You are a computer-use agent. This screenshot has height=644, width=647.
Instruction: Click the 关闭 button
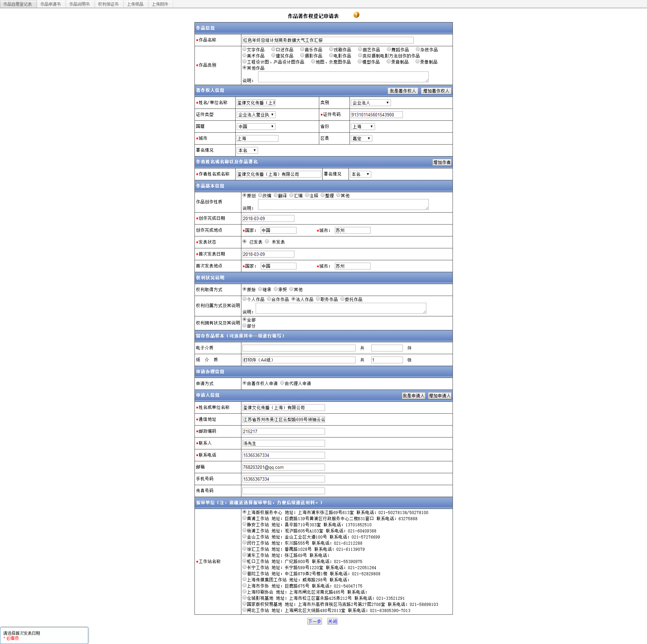click(x=332, y=621)
